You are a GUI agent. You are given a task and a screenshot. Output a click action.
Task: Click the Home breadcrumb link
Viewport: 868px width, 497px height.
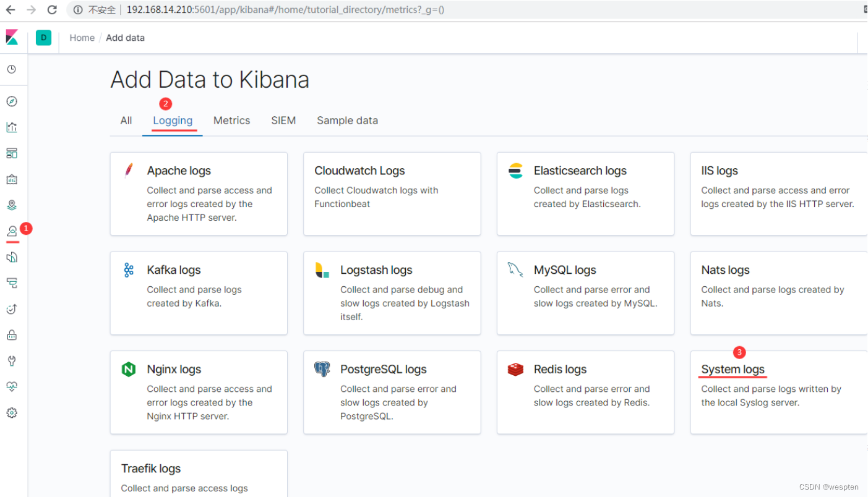[82, 38]
